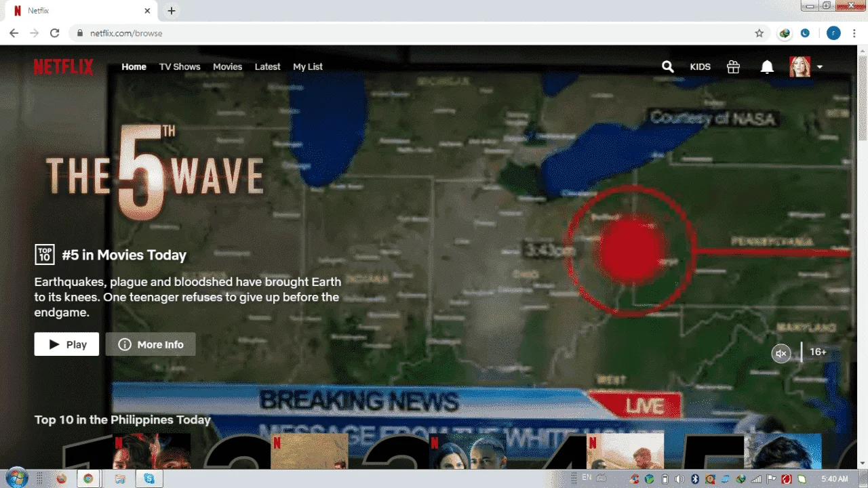Open Netflix notifications bell
The height and width of the screenshot is (488, 868).
click(767, 66)
